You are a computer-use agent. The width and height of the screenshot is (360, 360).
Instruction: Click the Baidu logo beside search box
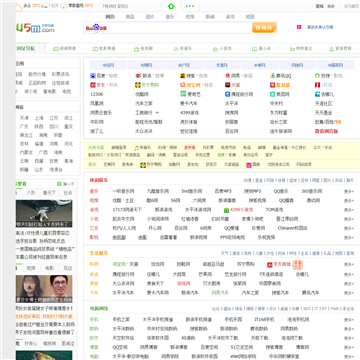[x=96, y=28]
